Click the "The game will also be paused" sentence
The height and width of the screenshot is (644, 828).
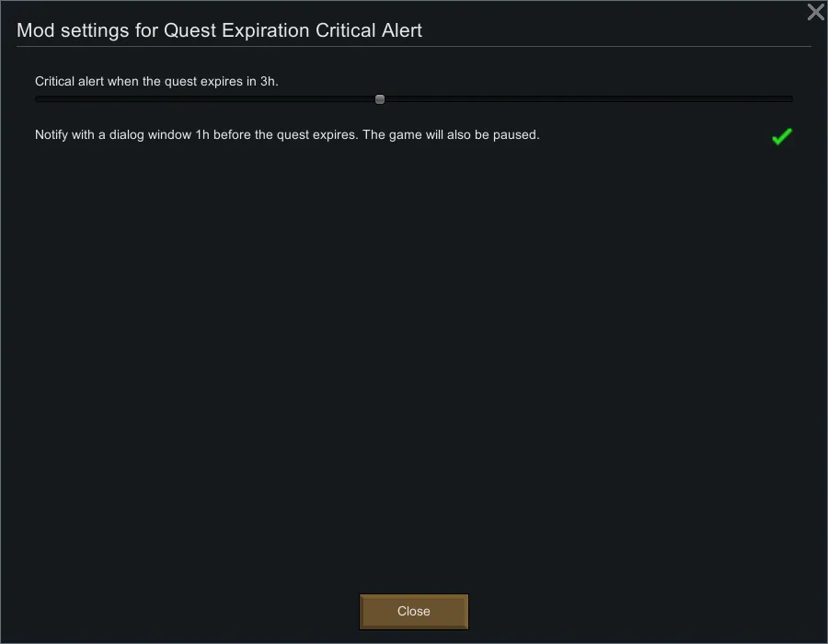(450, 135)
